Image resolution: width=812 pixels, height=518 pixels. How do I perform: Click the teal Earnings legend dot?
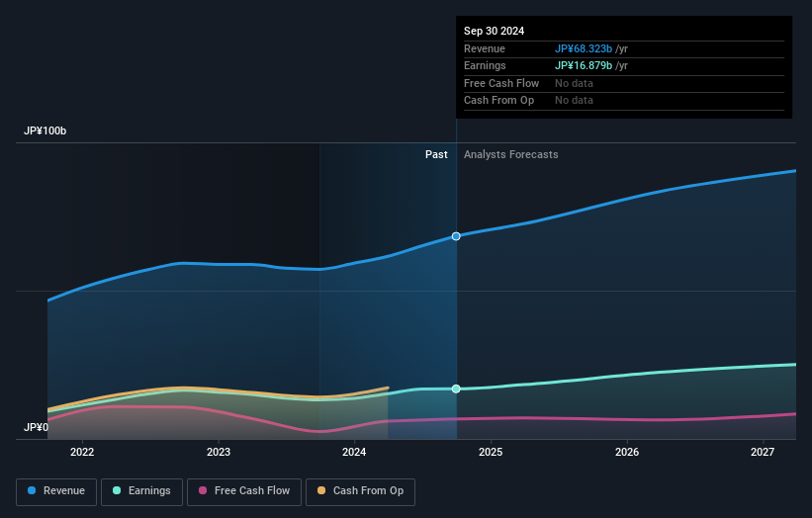[117, 490]
